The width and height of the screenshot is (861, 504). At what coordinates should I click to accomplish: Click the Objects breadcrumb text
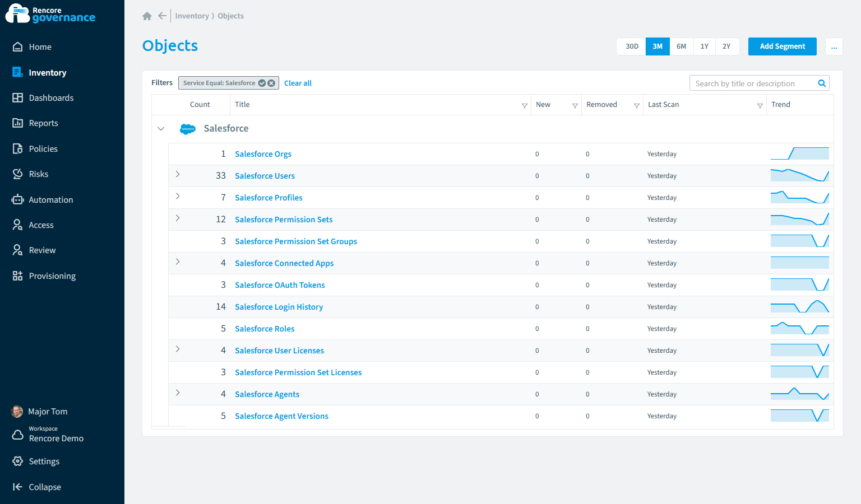(230, 16)
